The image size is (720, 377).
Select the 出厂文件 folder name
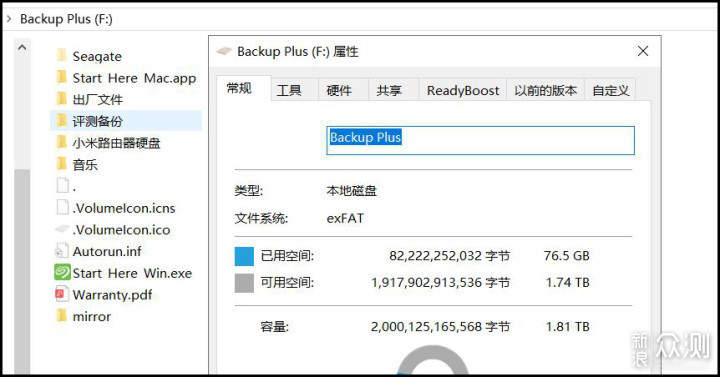coord(97,100)
